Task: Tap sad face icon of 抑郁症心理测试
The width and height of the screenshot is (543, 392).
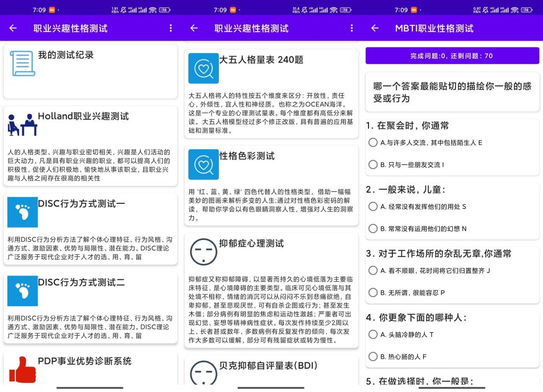Action: 203,252
